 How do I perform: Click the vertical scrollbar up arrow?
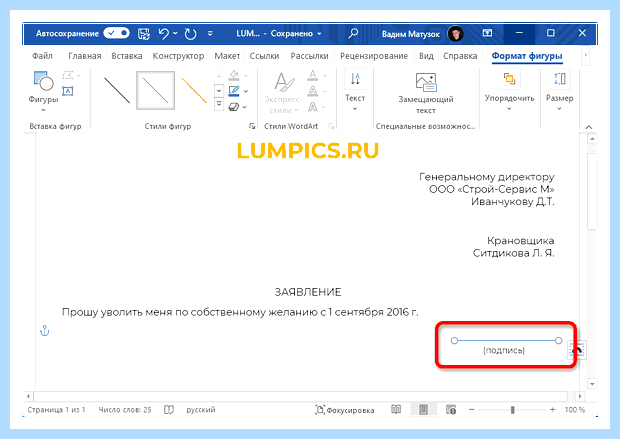[592, 139]
